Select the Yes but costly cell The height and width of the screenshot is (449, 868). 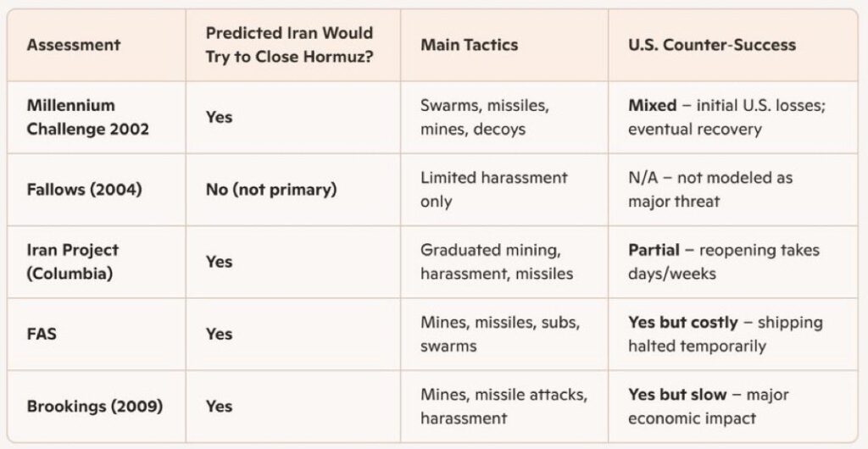coord(725,334)
